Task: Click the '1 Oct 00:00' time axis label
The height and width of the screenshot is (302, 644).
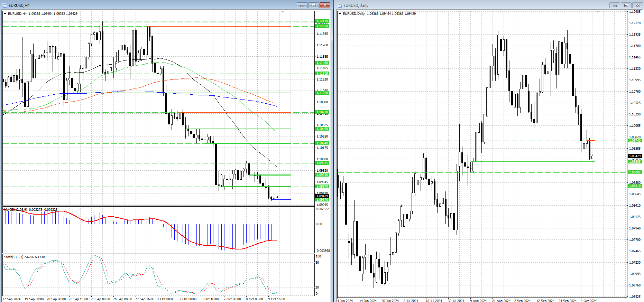Action: (x=166, y=299)
